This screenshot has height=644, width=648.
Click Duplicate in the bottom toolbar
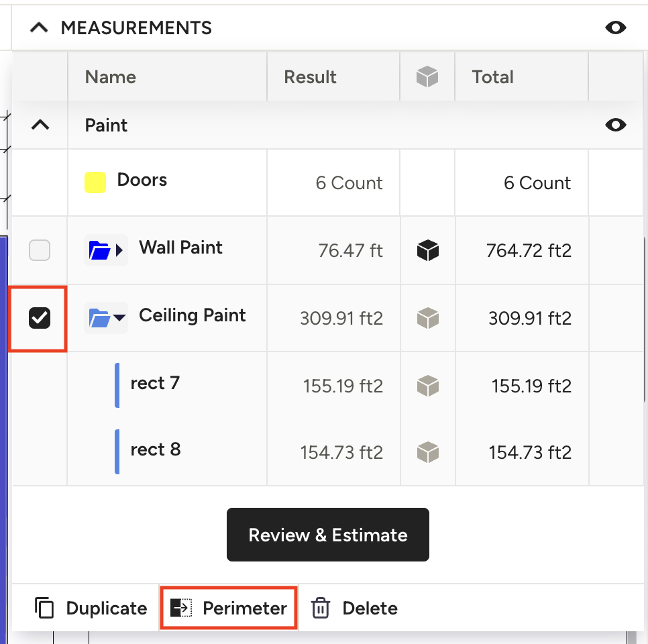click(x=91, y=608)
